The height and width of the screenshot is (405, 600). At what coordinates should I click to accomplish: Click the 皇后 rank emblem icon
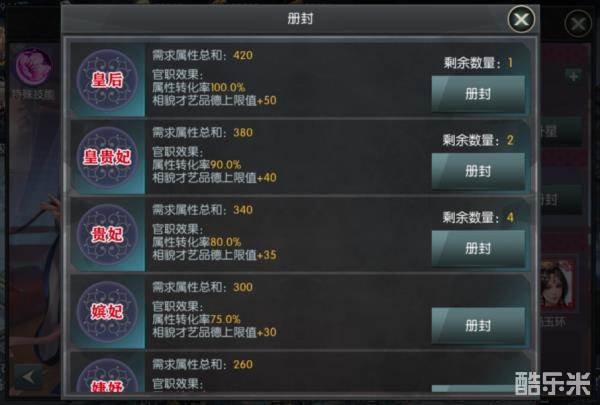coord(107,80)
